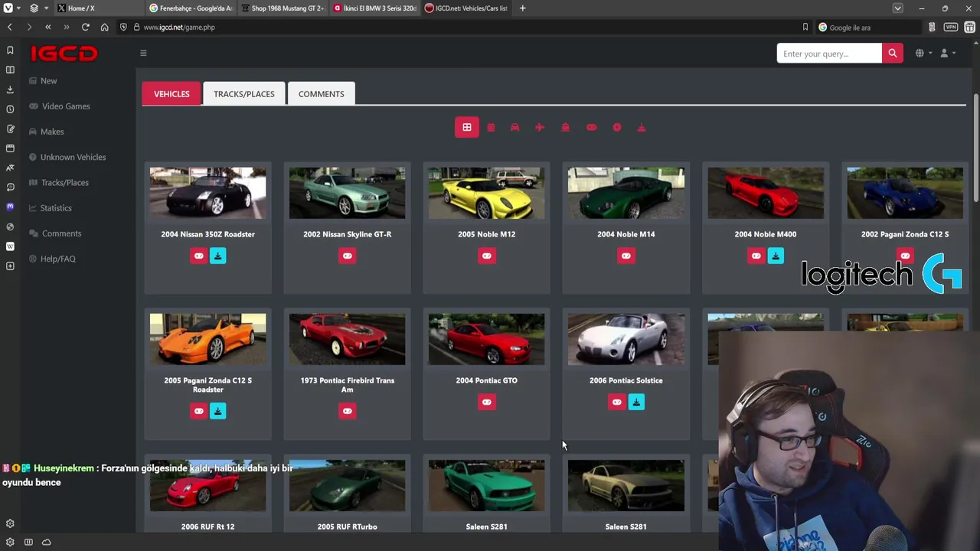This screenshot has height=551, width=980.
Task: Click download icon under Nissan 350Z Roadster
Action: coord(218,256)
